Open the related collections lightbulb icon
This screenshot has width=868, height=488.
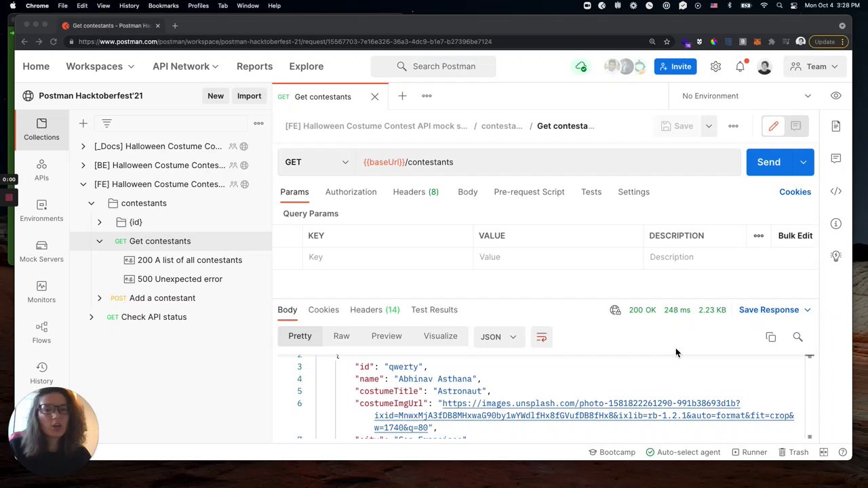coord(835,256)
